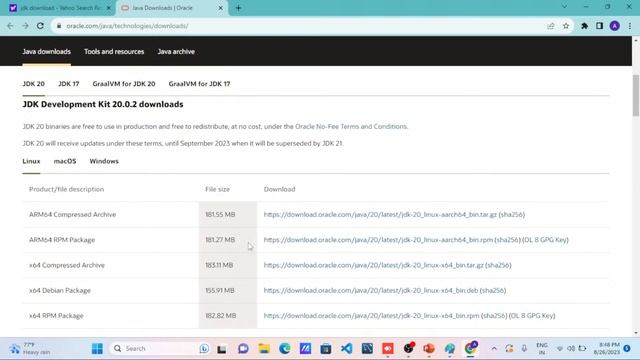
Task: Click the x64 Debian Package description
Action: click(x=60, y=290)
